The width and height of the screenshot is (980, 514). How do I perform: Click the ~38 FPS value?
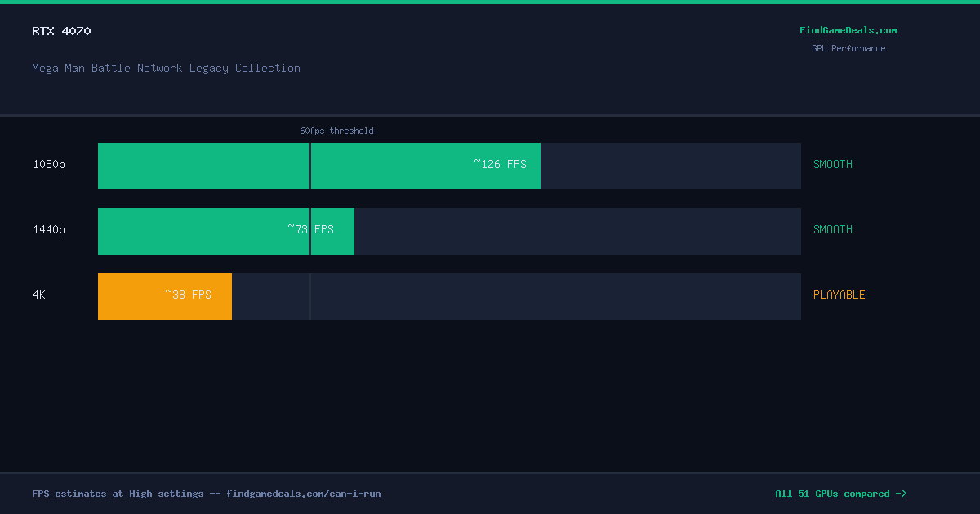(188, 295)
